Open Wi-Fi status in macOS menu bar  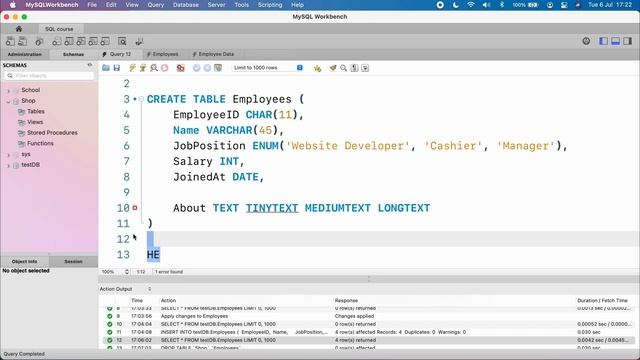tap(471, 5)
